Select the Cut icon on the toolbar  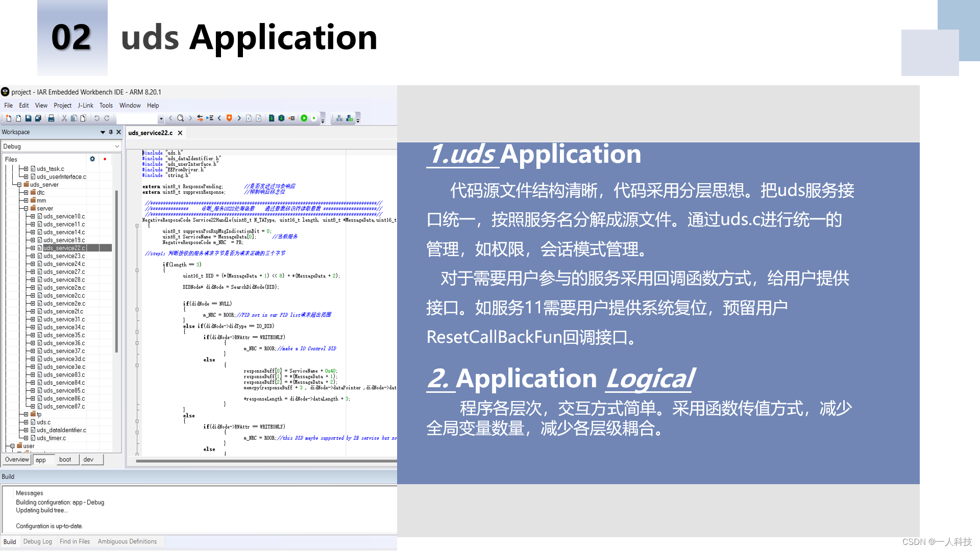coord(64,118)
